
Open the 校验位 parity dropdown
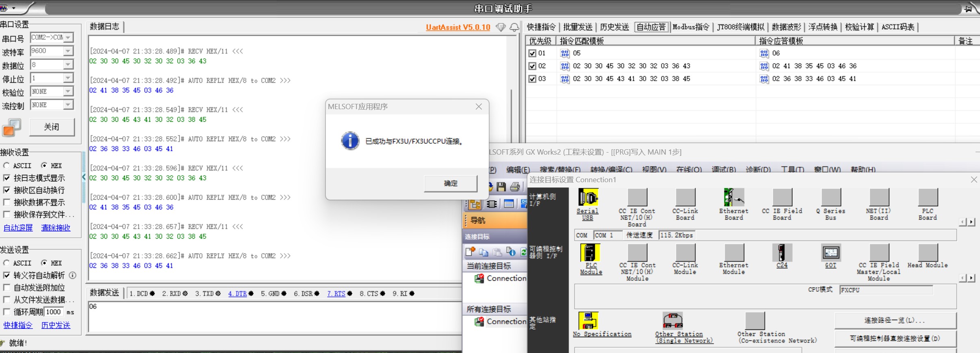(68, 91)
